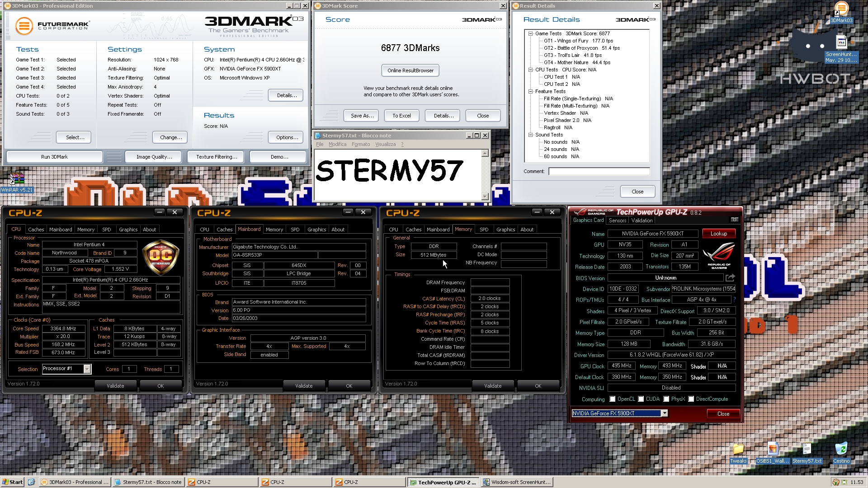The image size is (868, 488).
Task: Collapse the Sound Tests tree node
Action: pos(531,135)
